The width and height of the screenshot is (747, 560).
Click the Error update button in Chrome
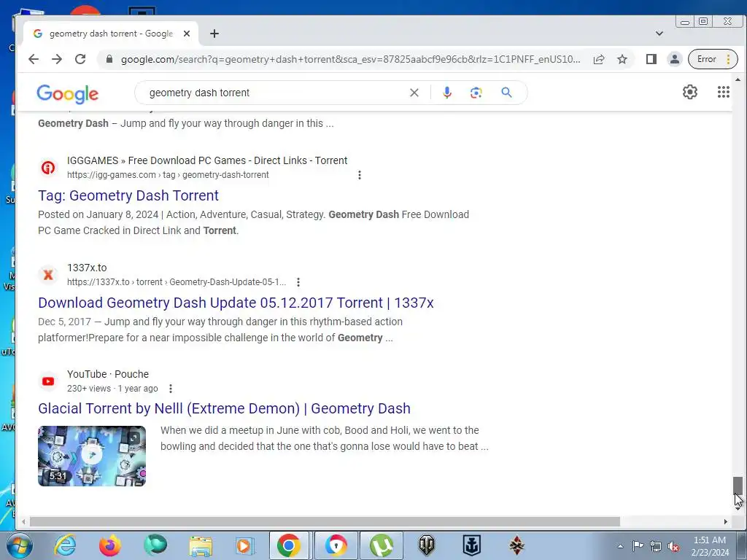click(x=713, y=59)
